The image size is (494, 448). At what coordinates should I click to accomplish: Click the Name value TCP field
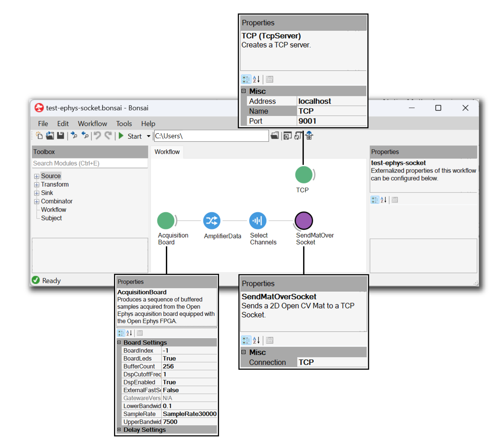click(332, 111)
